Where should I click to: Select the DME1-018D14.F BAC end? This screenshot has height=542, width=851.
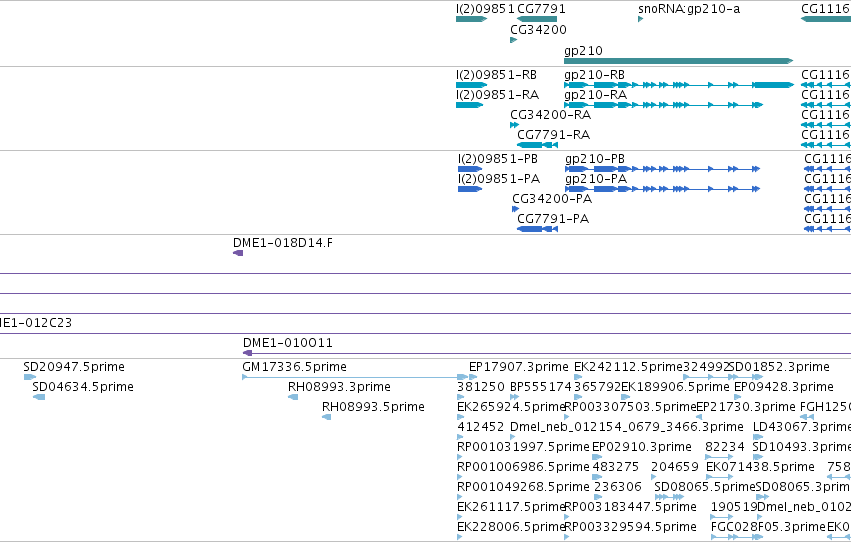[238, 253]
